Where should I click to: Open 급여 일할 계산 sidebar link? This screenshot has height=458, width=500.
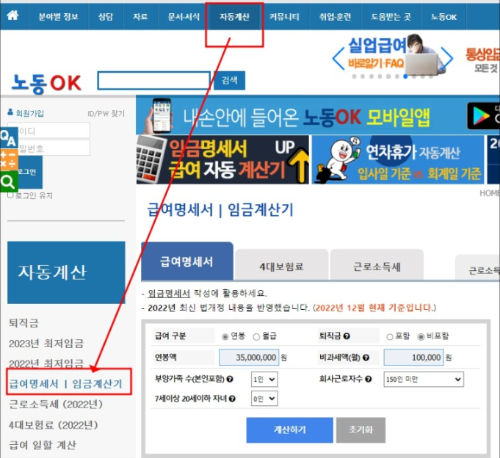click(42, 445)
